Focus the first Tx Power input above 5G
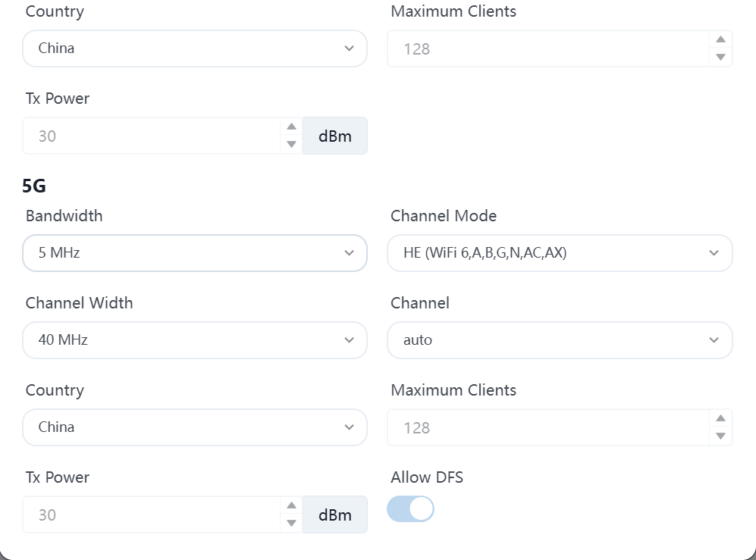The width and height of the screenshot is (756, 560). point(152,136)
